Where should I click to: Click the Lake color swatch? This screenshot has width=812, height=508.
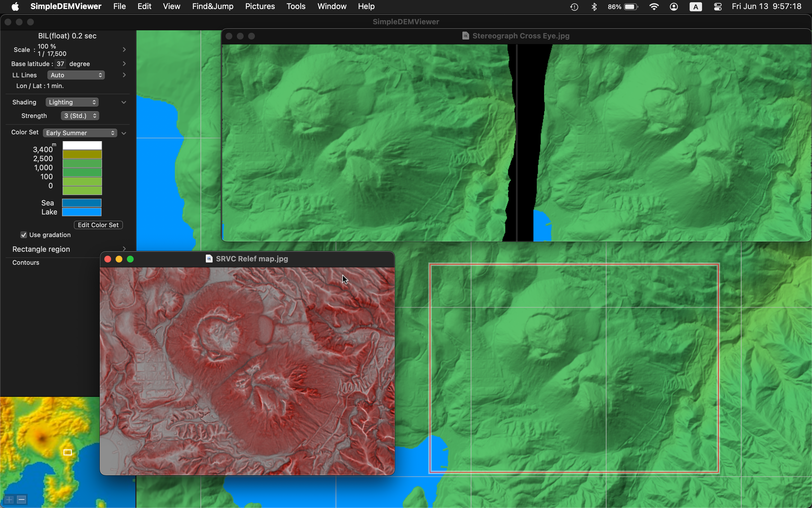coord(81,212)
